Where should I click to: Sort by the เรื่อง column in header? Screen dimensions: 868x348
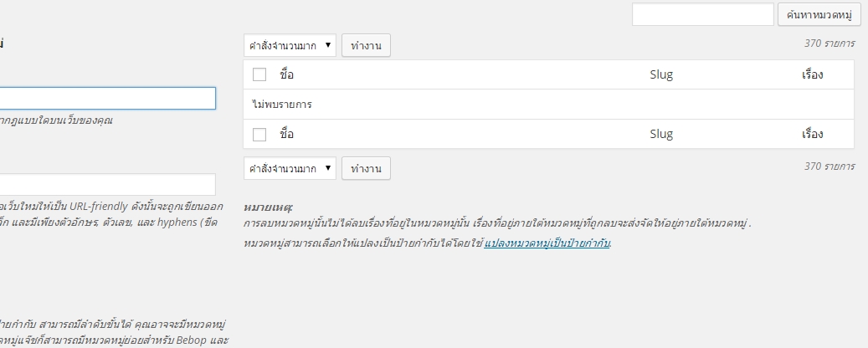[x=813, y=74]
